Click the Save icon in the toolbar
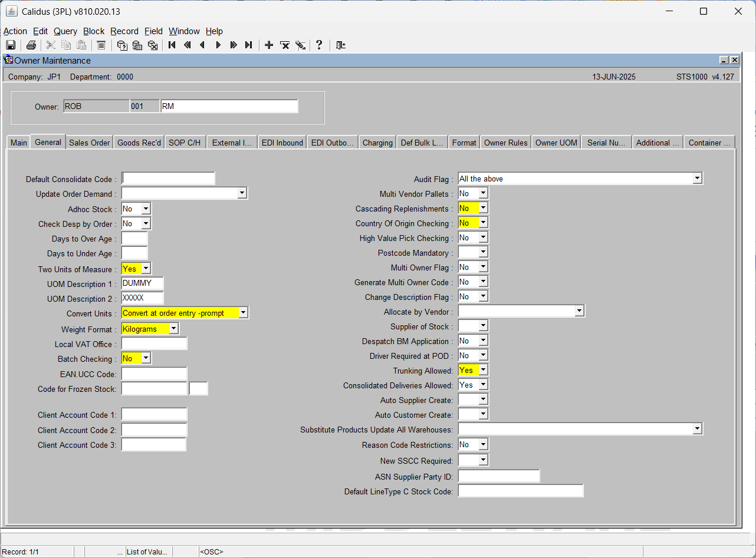 11,45
